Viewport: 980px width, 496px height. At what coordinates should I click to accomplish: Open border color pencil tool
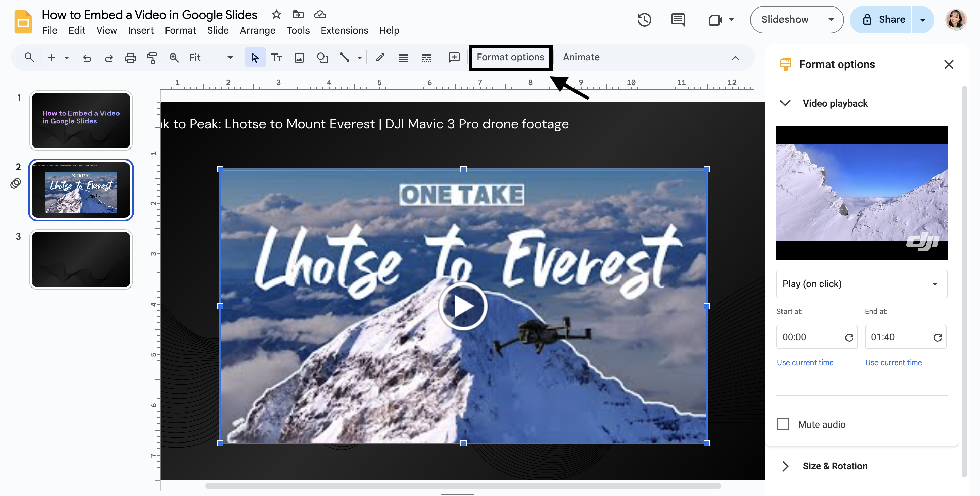tap(380, 58)
